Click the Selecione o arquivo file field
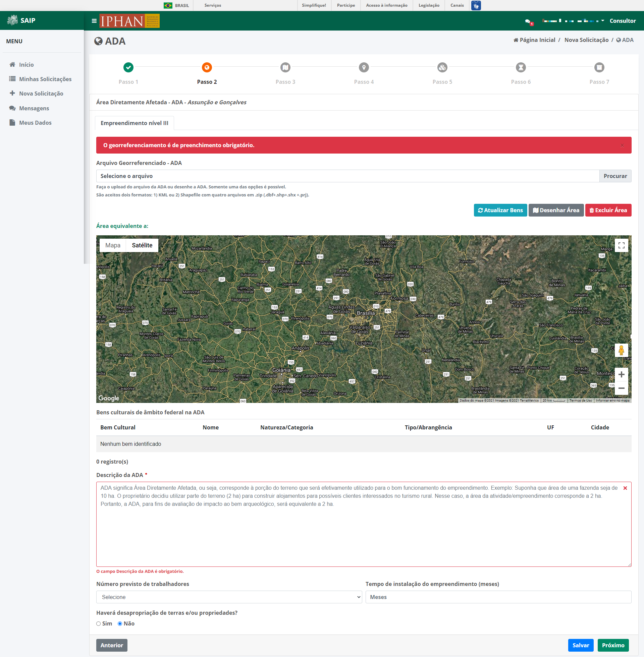The height and width of the screenshot is (657, 644). [x=348, y=176]
